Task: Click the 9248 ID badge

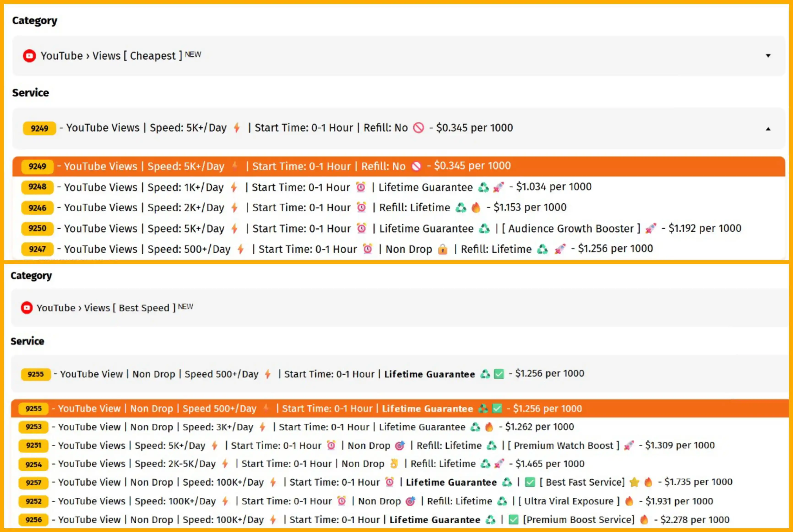Action: pos(37,187)
